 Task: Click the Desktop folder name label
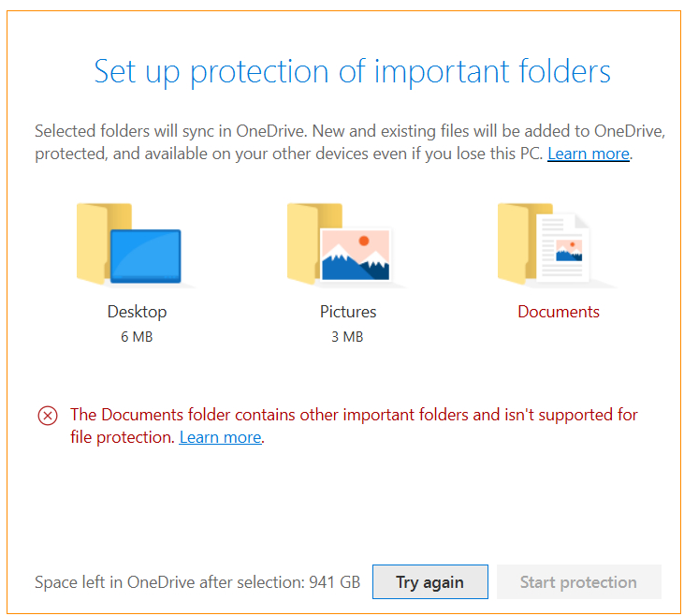tap(137, 312)
